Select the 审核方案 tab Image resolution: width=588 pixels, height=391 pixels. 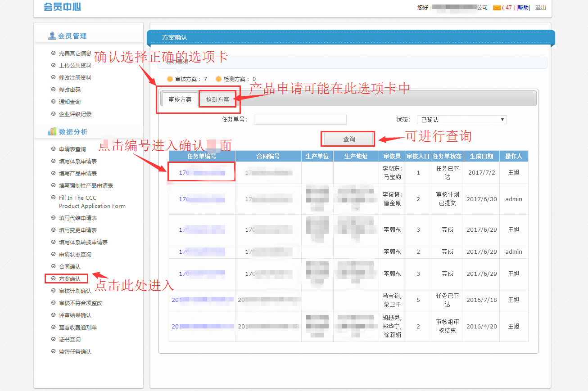180,99
